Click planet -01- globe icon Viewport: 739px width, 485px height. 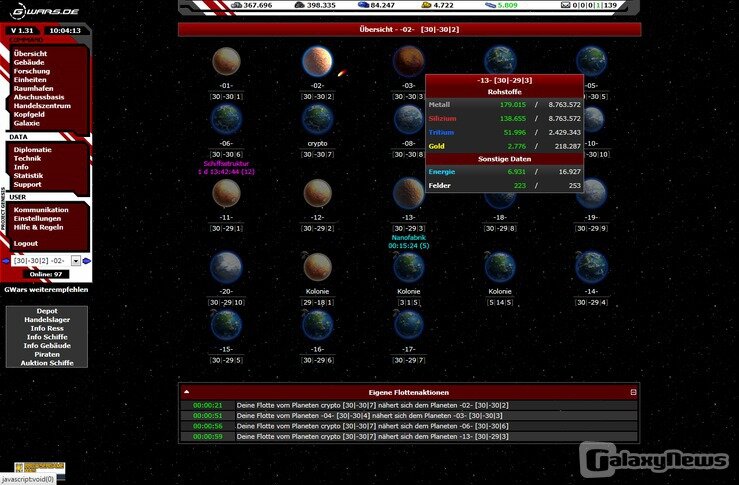tap(226, 61)
